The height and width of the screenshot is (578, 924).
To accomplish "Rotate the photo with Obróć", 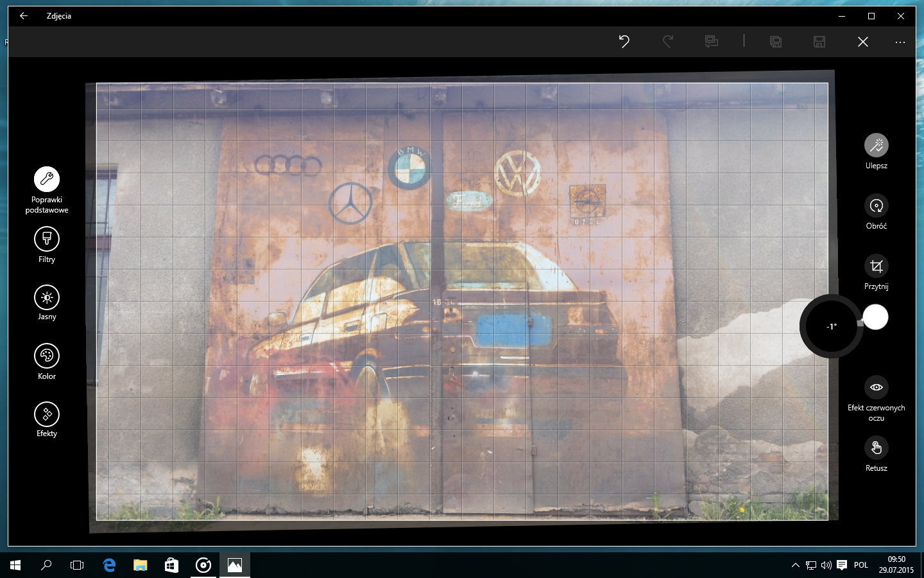I will [877, 212].
